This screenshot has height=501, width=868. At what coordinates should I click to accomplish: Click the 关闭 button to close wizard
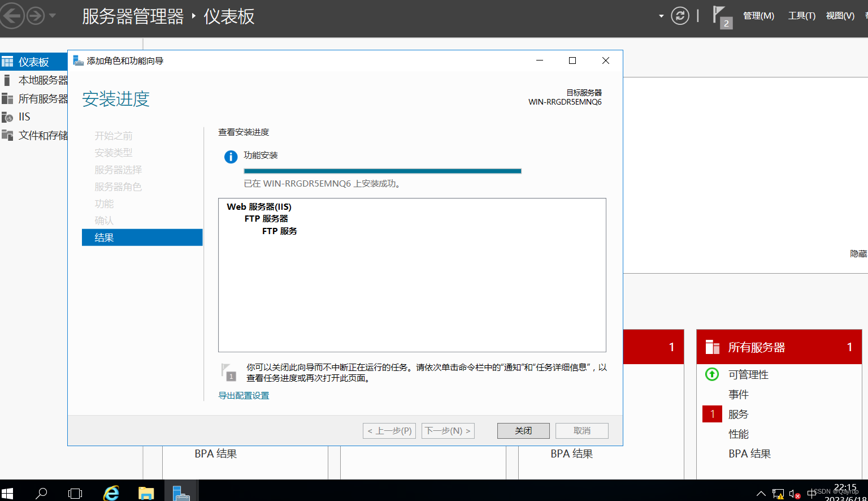pos(523,430)
